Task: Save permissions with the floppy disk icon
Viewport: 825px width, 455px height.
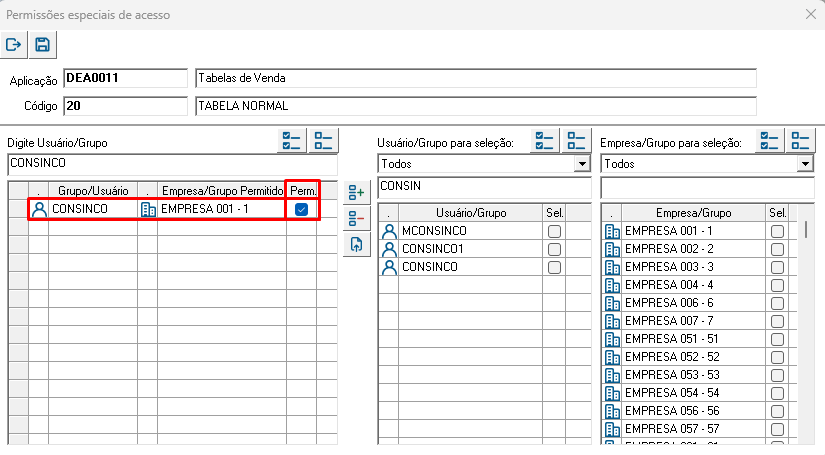Action: 43,45
